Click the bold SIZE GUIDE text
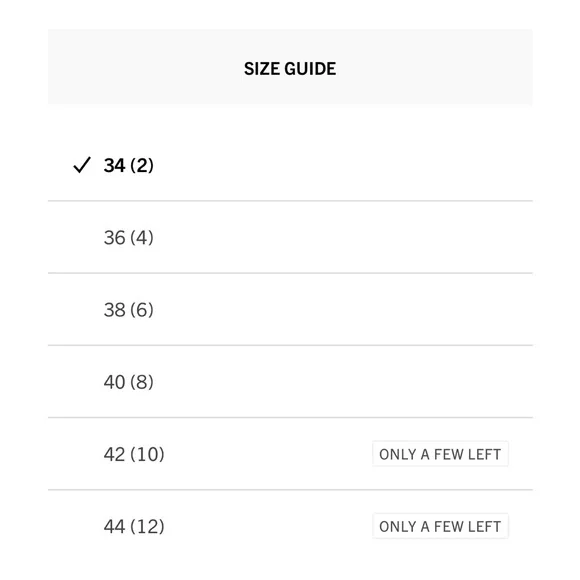This screenshot has width=580, height=580. click(290, 69)
